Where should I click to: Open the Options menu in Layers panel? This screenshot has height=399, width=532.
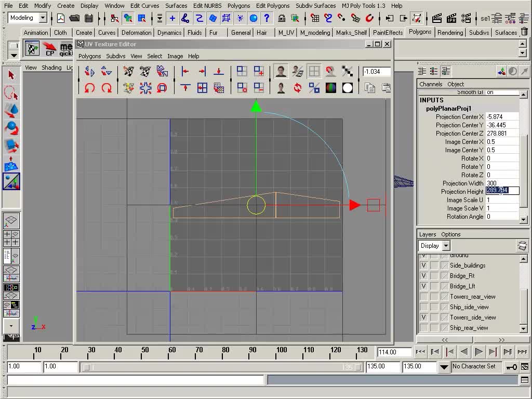point(450,234)
